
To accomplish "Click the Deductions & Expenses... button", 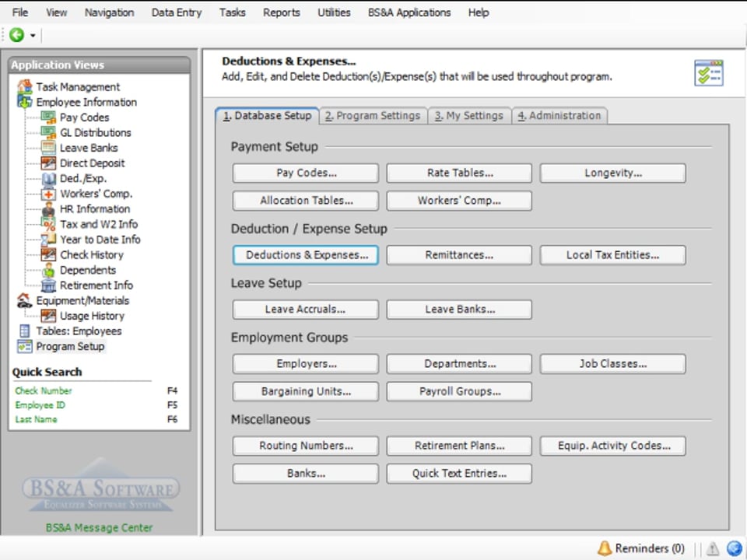I will 306,255.
